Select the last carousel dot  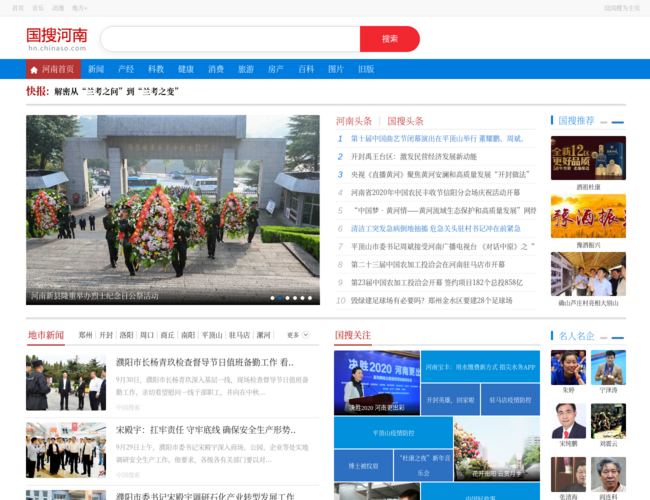(310, 298)
